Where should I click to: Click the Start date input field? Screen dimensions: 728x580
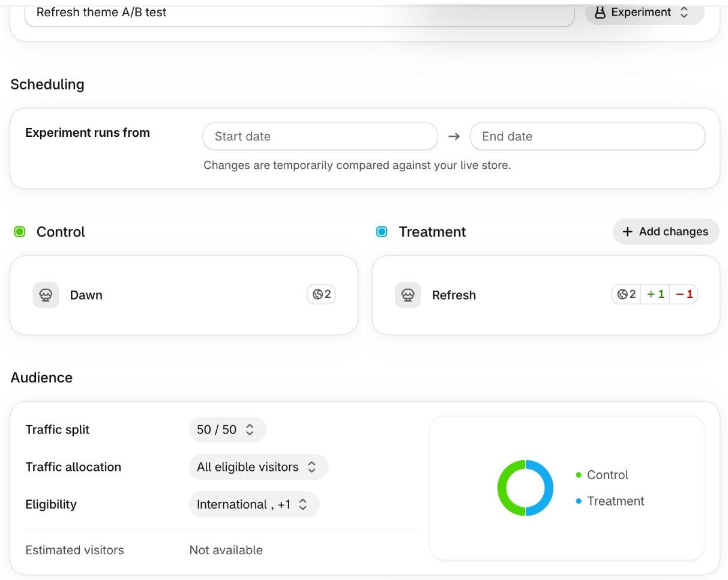(x=320, y=136)
